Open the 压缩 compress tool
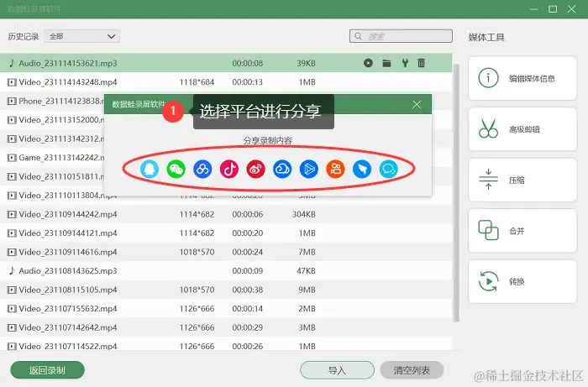Viewport: 588px width, 387px height. click(x=522, y=180)
